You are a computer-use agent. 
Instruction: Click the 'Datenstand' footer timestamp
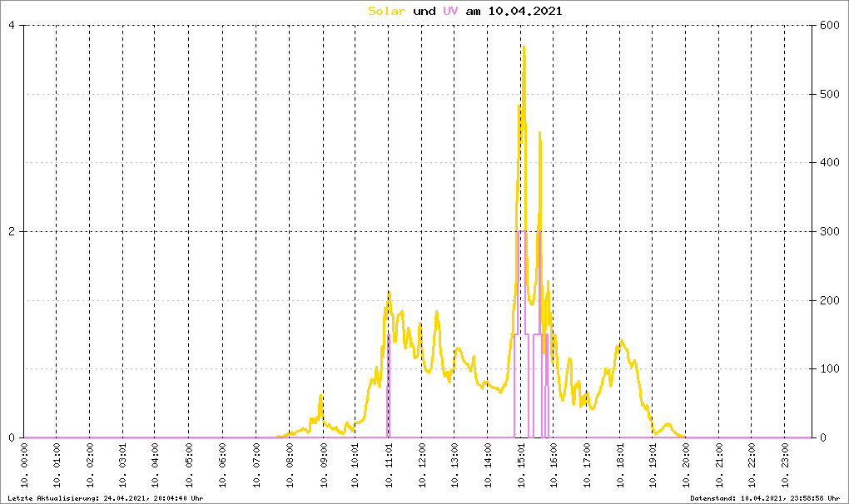pos(765,498)
